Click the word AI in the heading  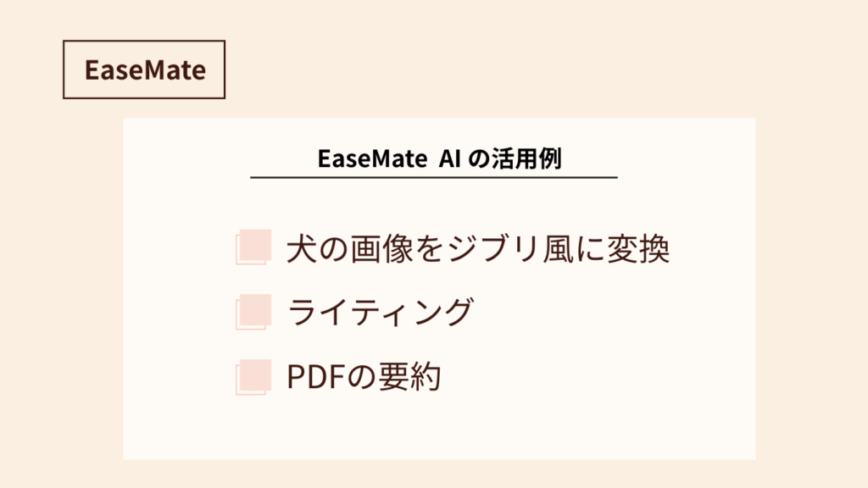(449, 159)
